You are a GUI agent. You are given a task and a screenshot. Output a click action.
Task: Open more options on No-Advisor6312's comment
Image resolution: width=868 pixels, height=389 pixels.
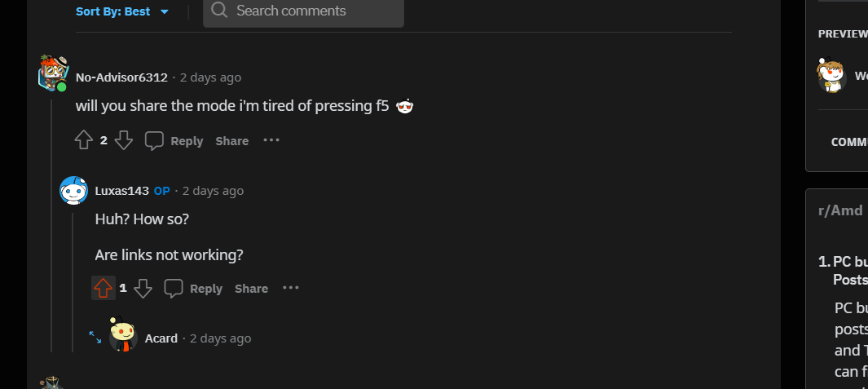271,140
